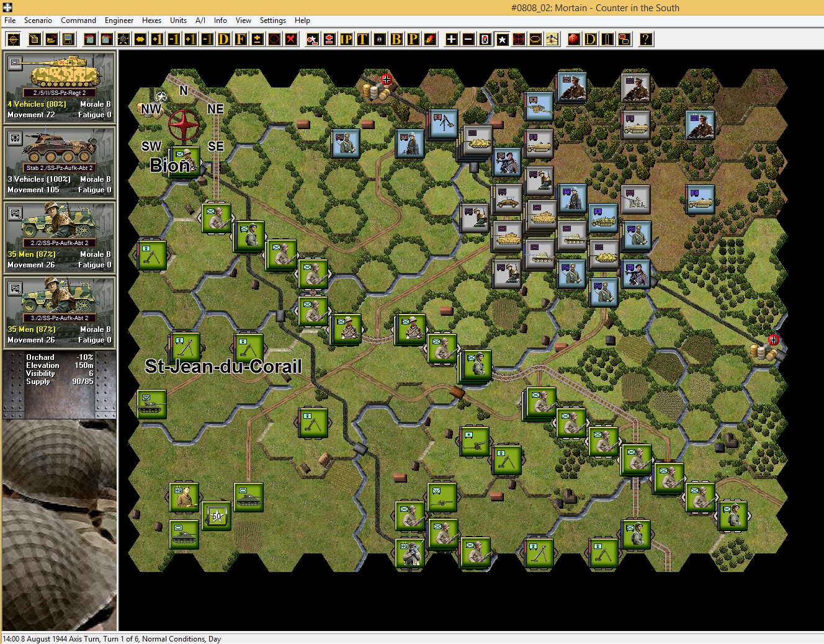Click the plus-minus toolbar icon
Viewport: 824px width, 644px height.
pyautogui.click(x=257, y=40)
